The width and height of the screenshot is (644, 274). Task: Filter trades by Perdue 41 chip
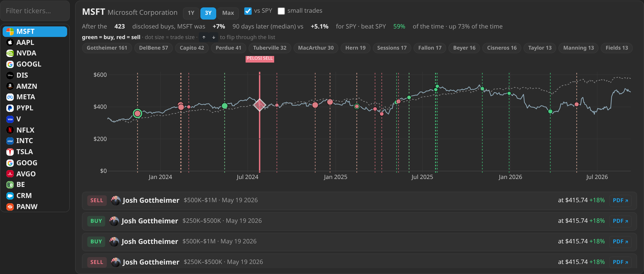click(x=228, y=48)
